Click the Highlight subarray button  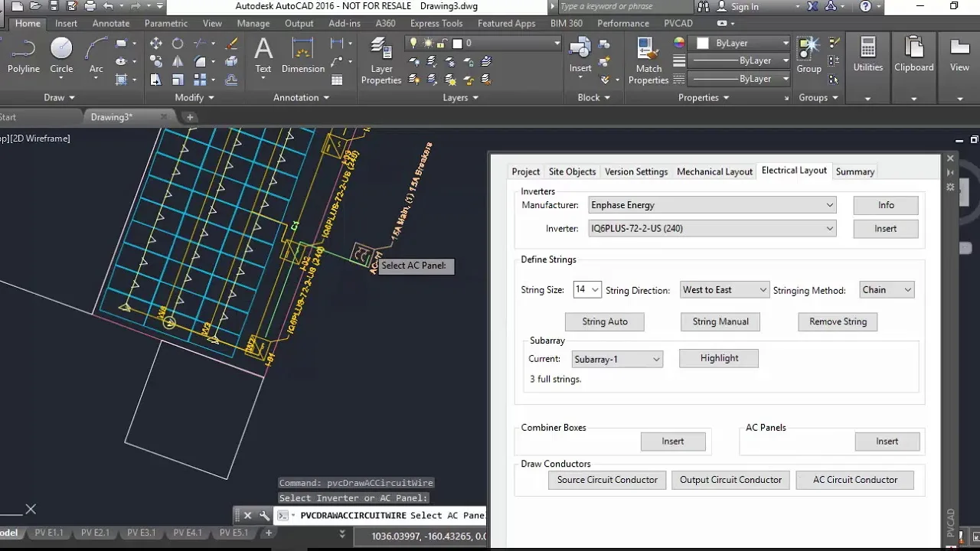click(719, 358)
